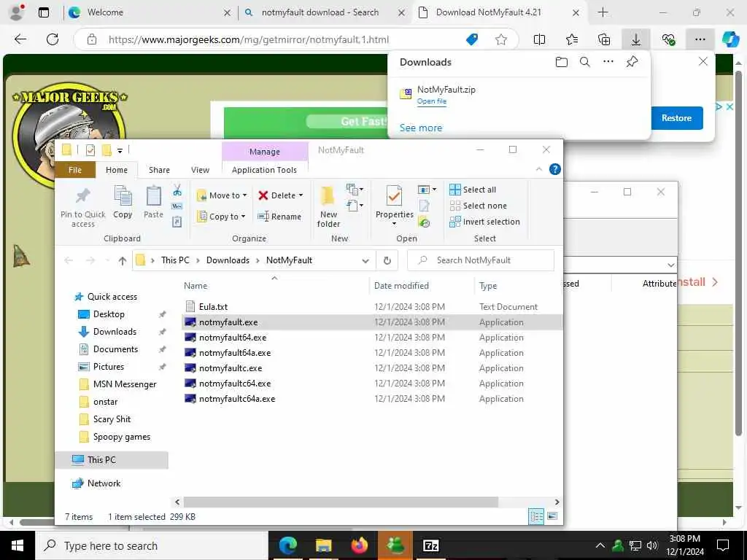Switch to the Share ribbon tab
The image size is (747, 560).
pyautogui.click(x=159, y=170)
